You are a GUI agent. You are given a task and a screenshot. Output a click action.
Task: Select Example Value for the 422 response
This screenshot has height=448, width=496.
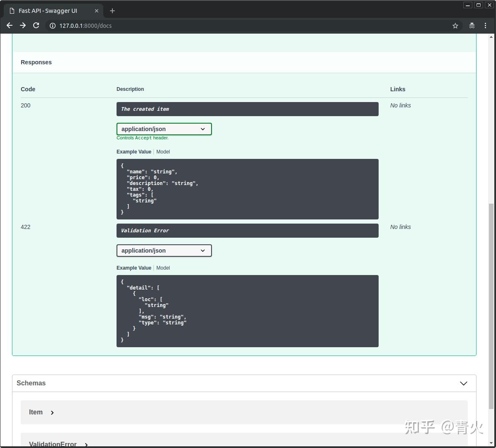click(134, 268)
